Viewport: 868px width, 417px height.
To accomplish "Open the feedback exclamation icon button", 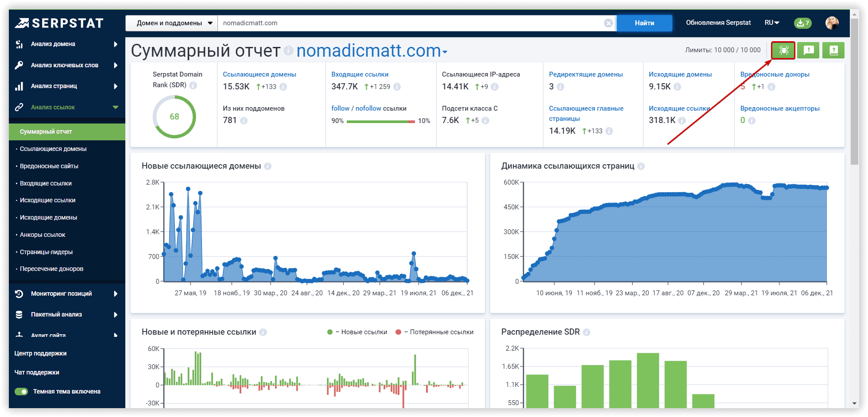I will (x=808, y=50).
